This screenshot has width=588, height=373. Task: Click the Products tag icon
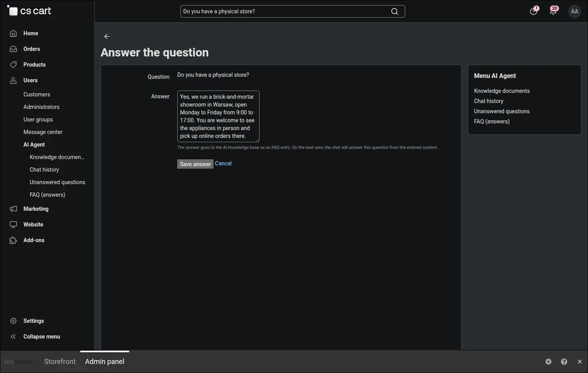pos(13,65)
